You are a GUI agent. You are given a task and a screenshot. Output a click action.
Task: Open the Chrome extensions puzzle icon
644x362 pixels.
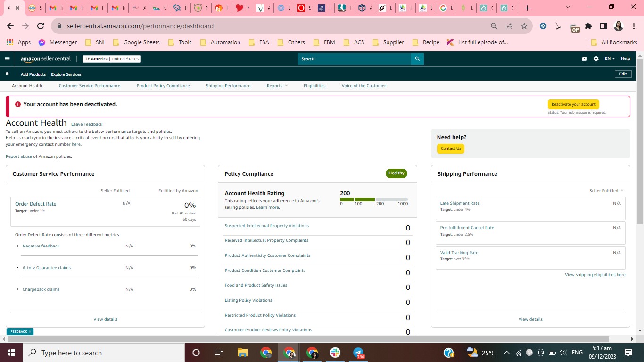click(x=588, y=26)
